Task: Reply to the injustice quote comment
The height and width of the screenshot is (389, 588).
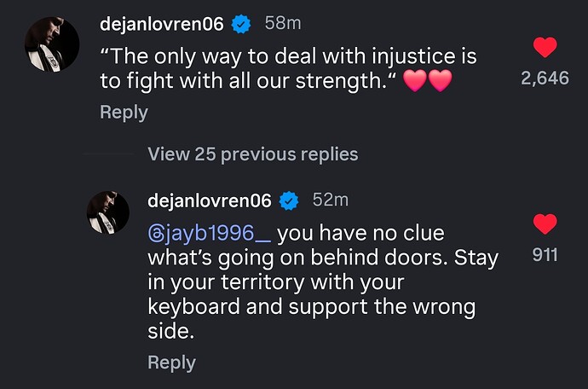Action: pos(124,112)
